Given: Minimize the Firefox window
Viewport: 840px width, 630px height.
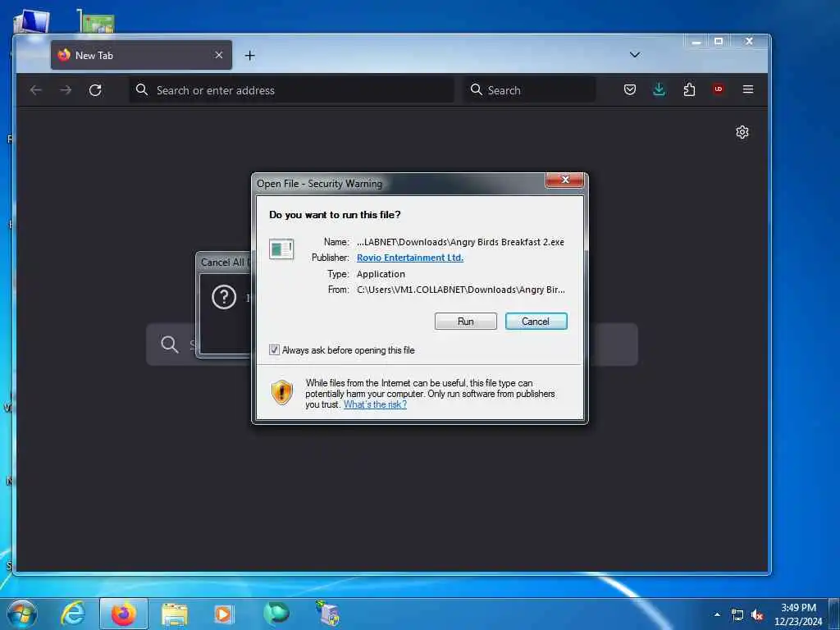Looking at the screenshot, I should [x=696, y=42].
